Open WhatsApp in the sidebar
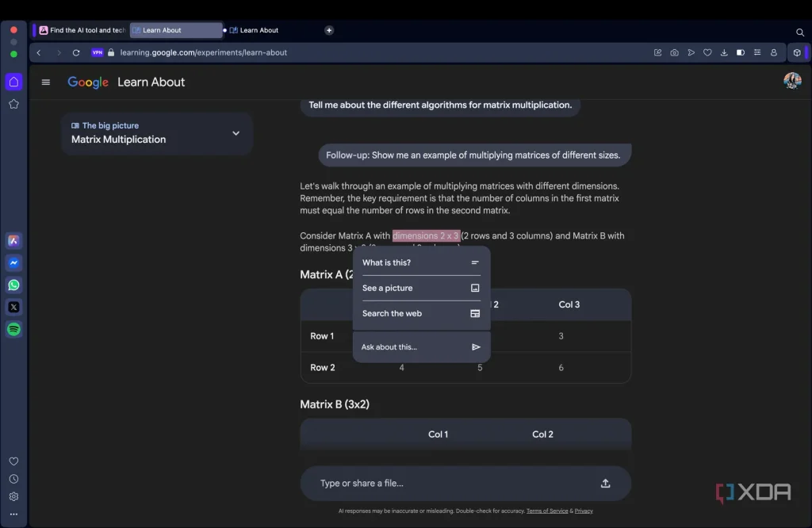Screen dimensions: 812x528 (14, 285)
